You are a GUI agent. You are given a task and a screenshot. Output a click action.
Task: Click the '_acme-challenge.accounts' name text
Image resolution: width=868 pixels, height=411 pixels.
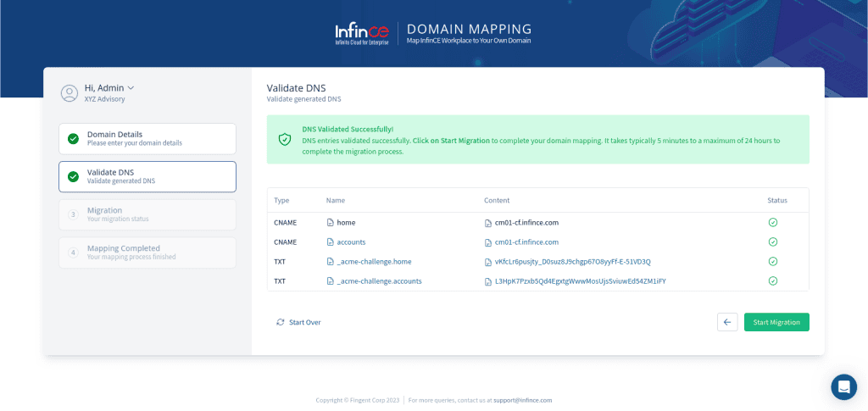[379, 281]
